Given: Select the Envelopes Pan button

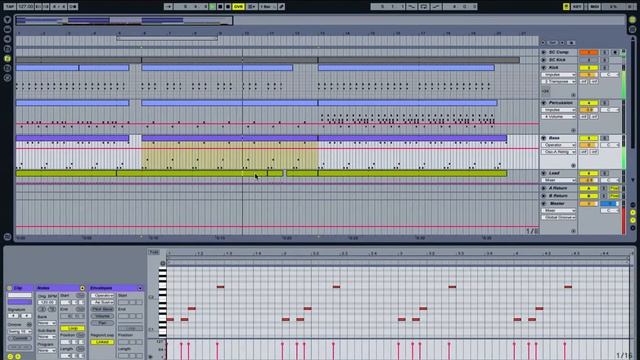Looking at the screenshot, I should 102,323.
